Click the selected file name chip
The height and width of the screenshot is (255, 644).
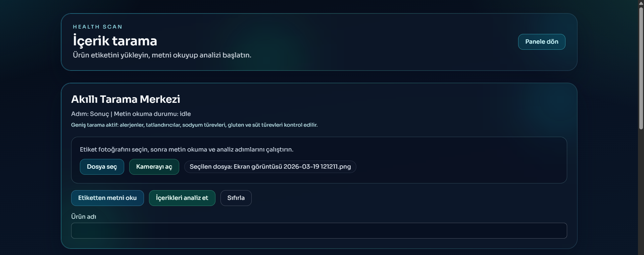[x=270, y=167]
